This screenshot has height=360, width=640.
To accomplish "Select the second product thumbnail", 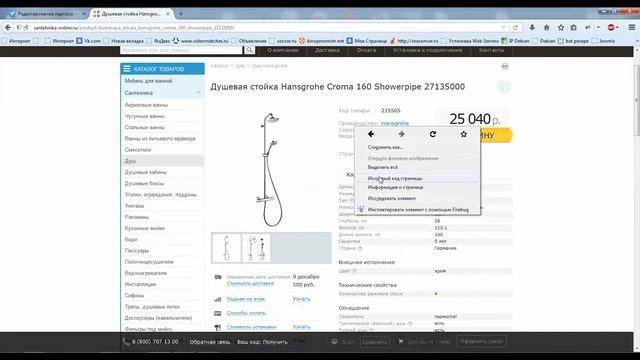I will 256,247.
